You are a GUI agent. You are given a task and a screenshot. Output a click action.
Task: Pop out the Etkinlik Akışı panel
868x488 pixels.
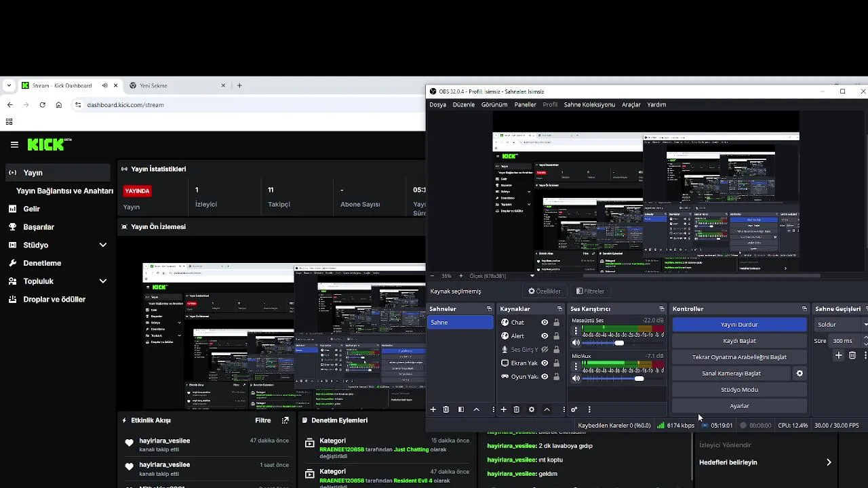pyautogui.click(x=285, y=420)
